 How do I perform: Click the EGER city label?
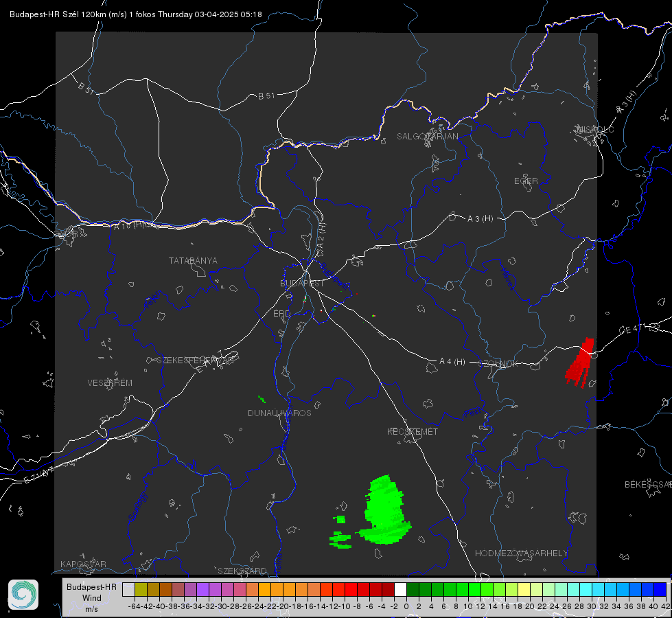(x=526, y=181)
